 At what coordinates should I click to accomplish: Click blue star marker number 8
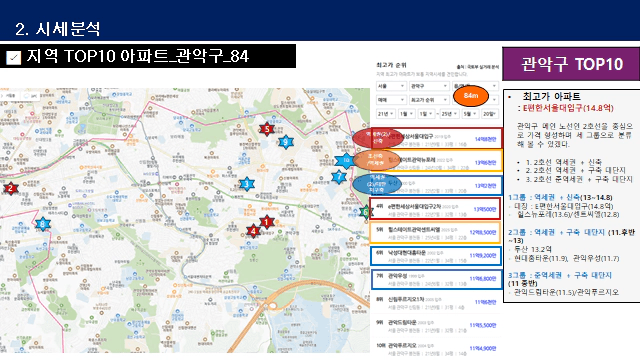pyautogui.click(x=42, y=224)
